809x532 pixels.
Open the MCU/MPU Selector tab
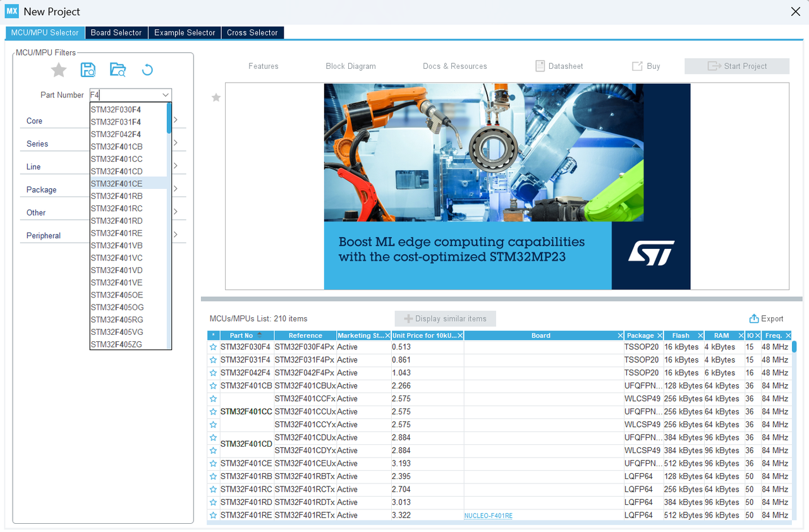coord(45,33)
